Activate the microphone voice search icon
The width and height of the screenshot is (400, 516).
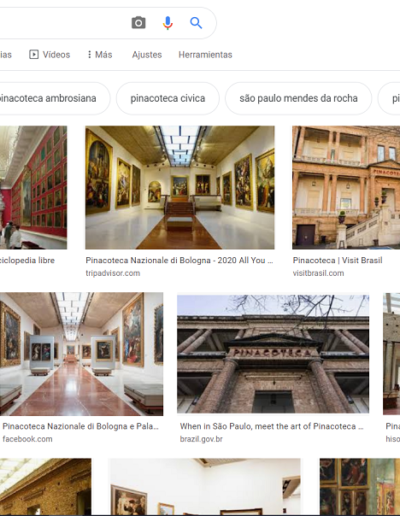[x=168, y=23]
